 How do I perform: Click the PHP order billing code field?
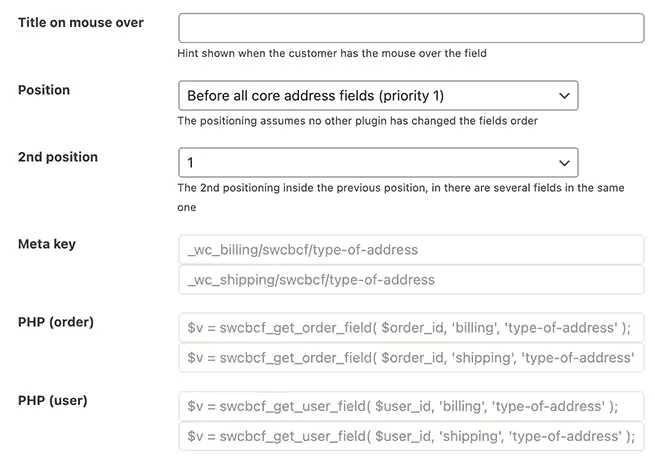pyautogui.click(x=411, y=328)
